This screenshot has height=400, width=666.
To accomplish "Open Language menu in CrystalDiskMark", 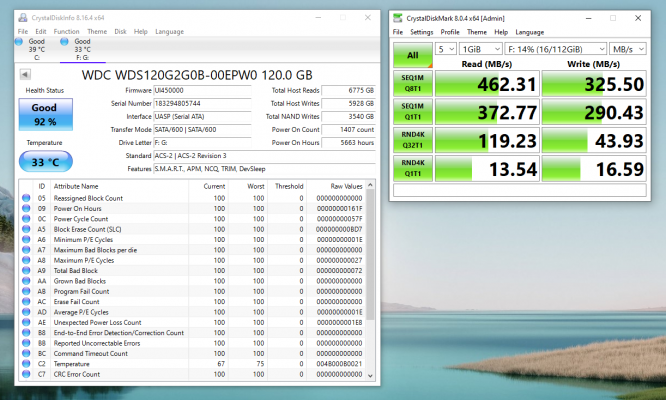I will click(529, 32).
